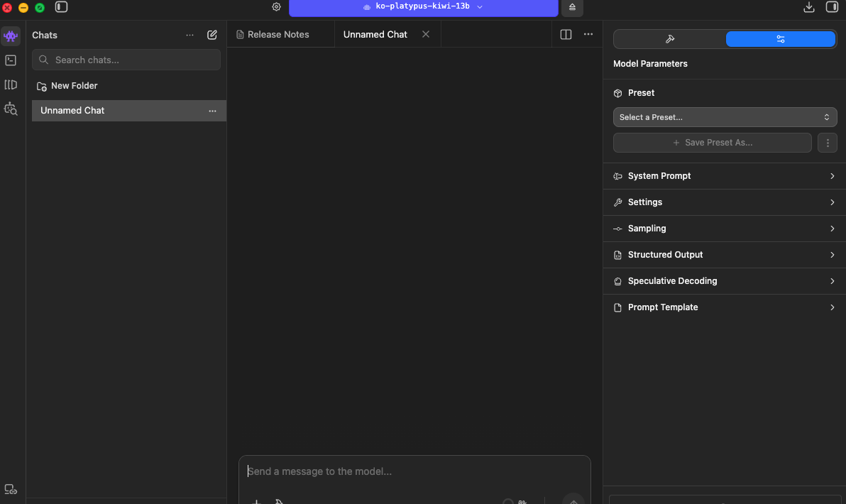Screen dimensions: 846x504
Task: Expand the System Prompt section
Action: point(725,176)
